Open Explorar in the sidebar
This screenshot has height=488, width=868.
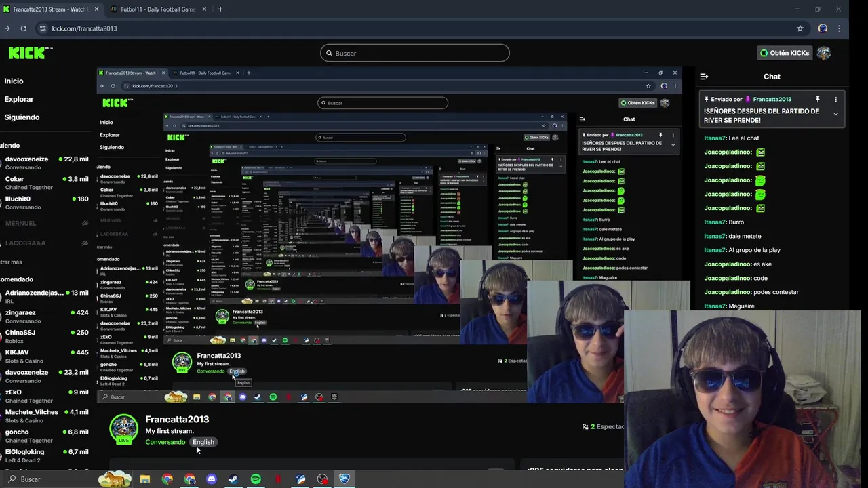pos(19,99)
